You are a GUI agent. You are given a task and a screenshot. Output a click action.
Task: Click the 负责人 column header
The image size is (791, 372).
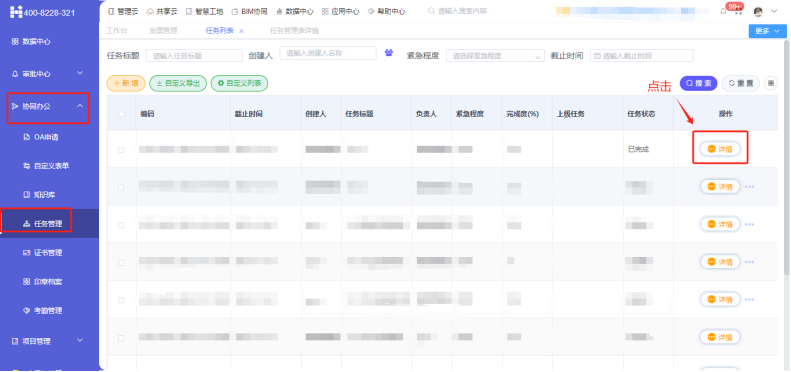(426, 114)
